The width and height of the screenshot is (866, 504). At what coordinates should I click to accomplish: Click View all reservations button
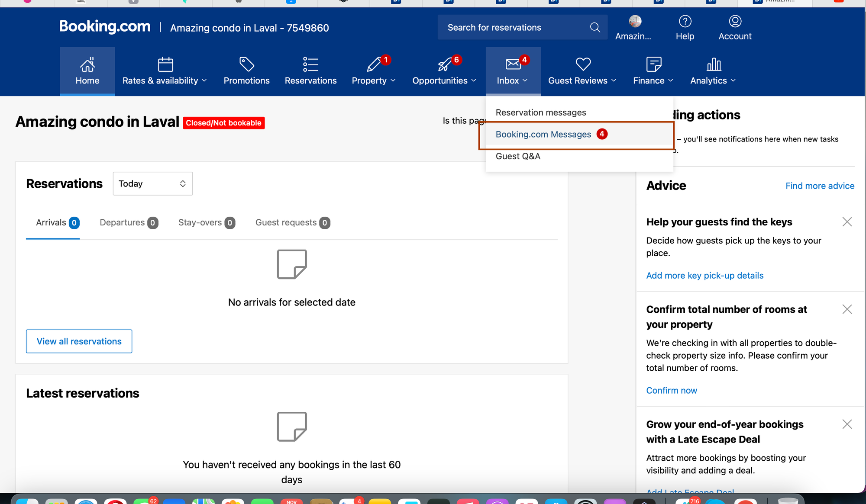pyautogui.click(x=79, y=341)
